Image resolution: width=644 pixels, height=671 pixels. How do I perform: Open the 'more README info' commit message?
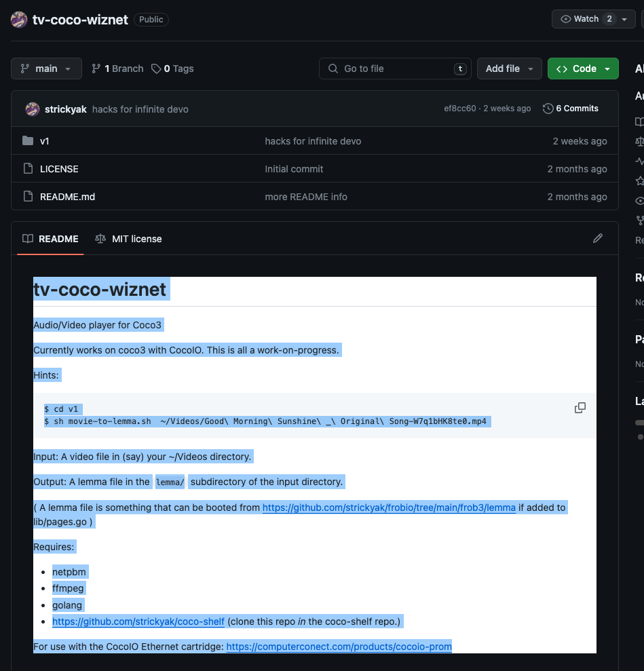point(306,197)
